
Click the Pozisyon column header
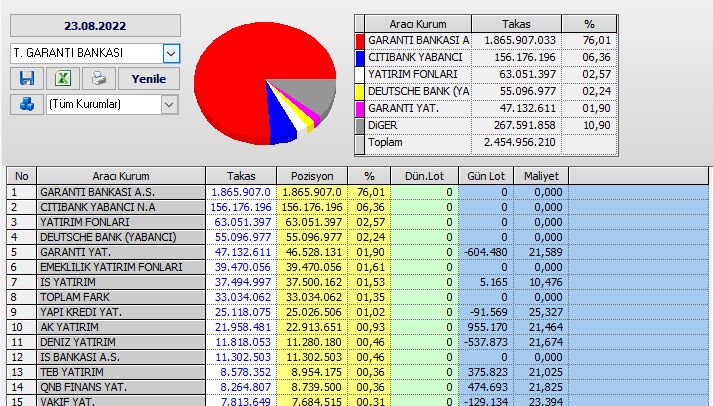[x=312, y=176]
